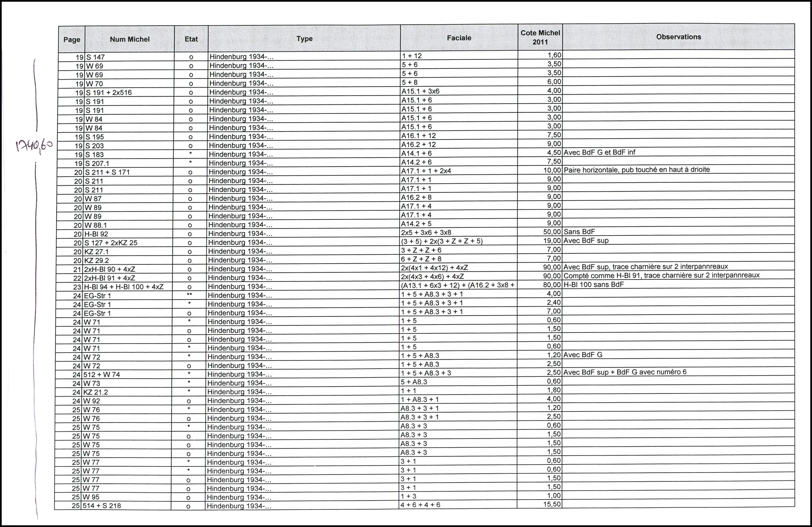Select the 514 + S 218 cell
Image resolution: width=812 pixels, height=527 pixels.
point(102,506)
